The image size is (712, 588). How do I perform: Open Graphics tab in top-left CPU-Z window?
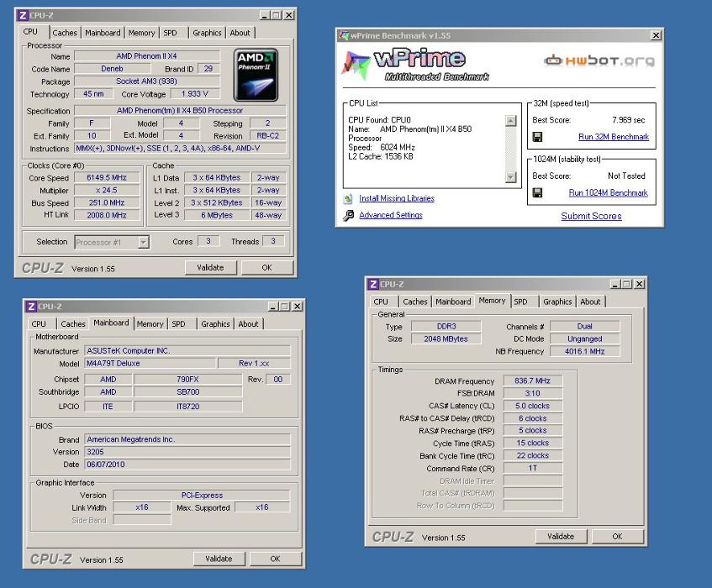click(207, 33)
